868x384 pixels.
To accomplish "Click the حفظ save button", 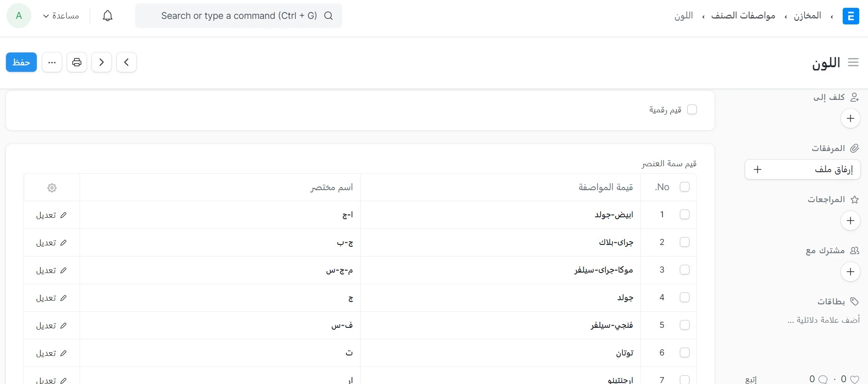I will (x=21, y=62).
